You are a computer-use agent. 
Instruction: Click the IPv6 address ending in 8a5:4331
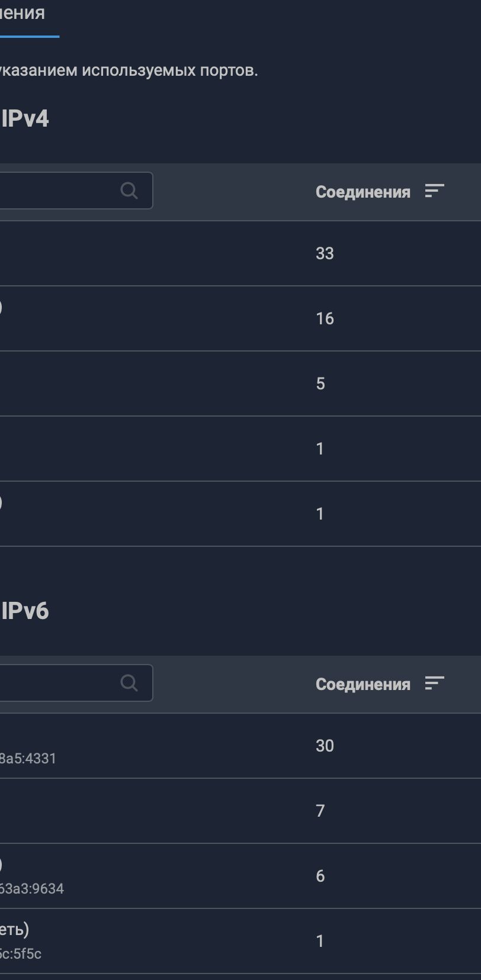pos(28,759)
